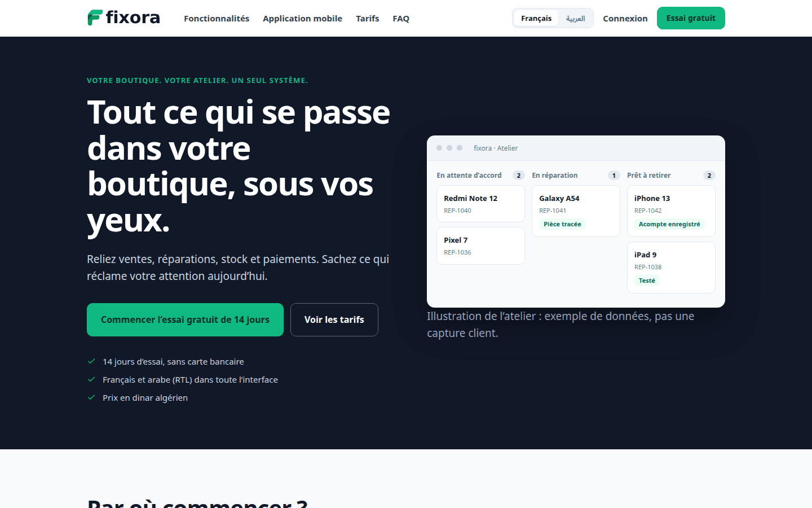Screen dimensions: 812x508
Task: Click the Essai gratuit button
Action: click(691, 18)
